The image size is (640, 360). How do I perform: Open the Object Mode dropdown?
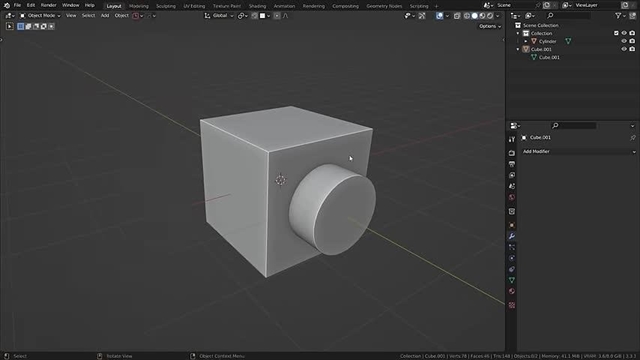point(40,16)
